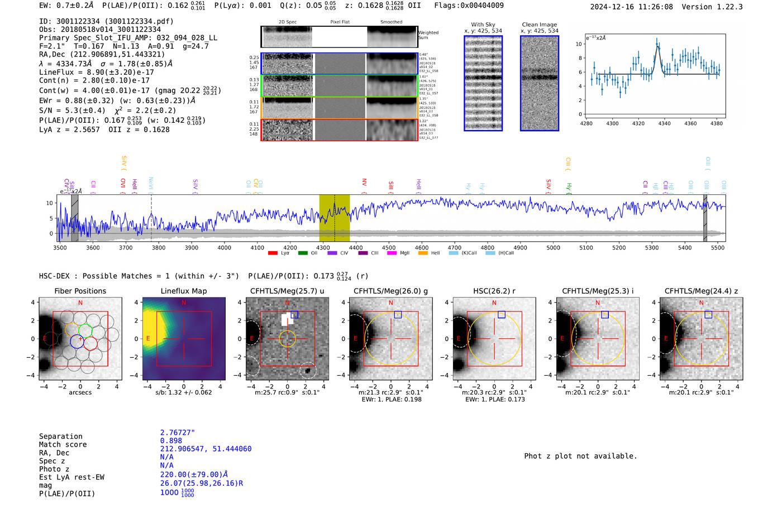Click the Match score value 0.898

tap(171, 441)
